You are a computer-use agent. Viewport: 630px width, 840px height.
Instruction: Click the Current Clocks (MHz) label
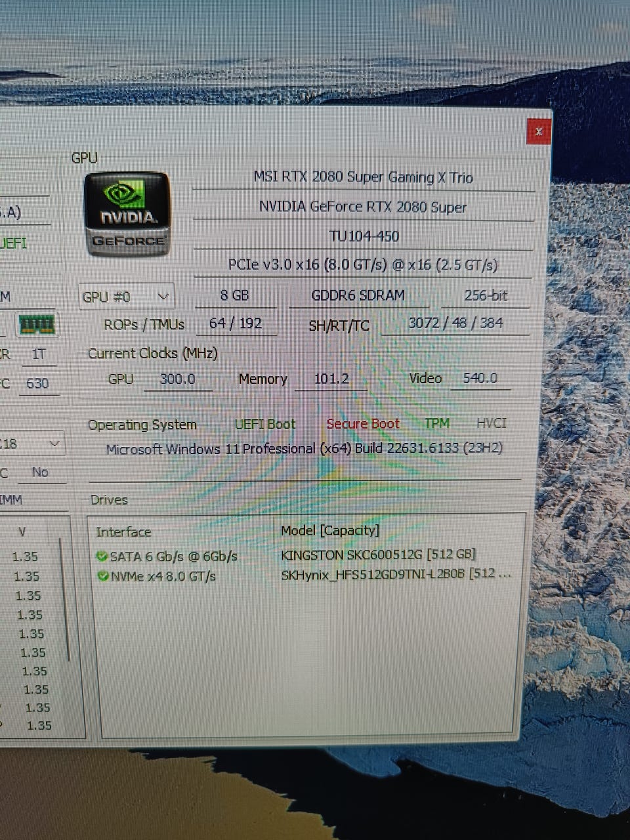[x=152, y=354]
